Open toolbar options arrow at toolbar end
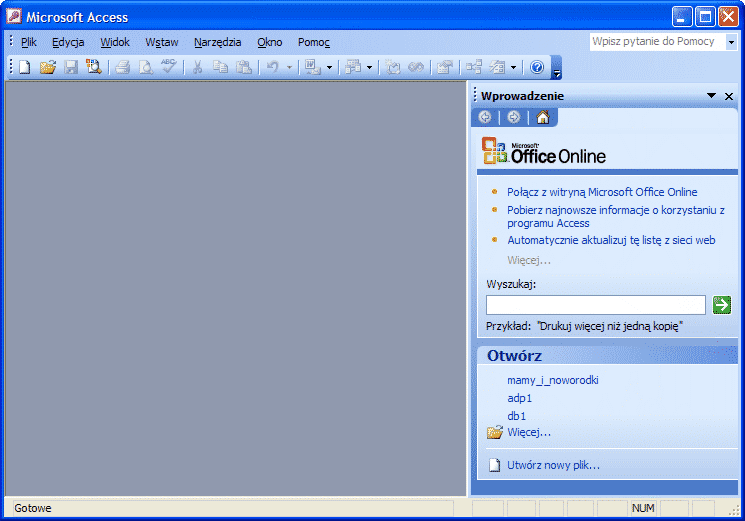Viewport: 745px width, 521px height. click(557, 68)
